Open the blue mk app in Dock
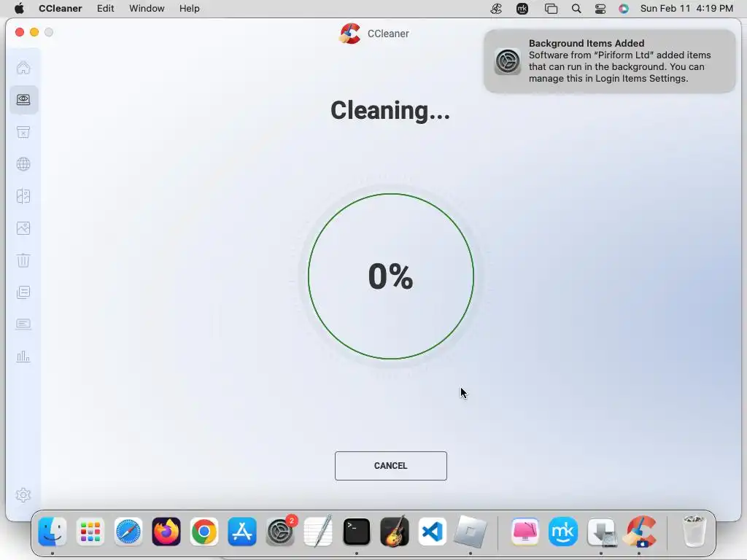Screen dimensions: 747x560 click(563, 532)
